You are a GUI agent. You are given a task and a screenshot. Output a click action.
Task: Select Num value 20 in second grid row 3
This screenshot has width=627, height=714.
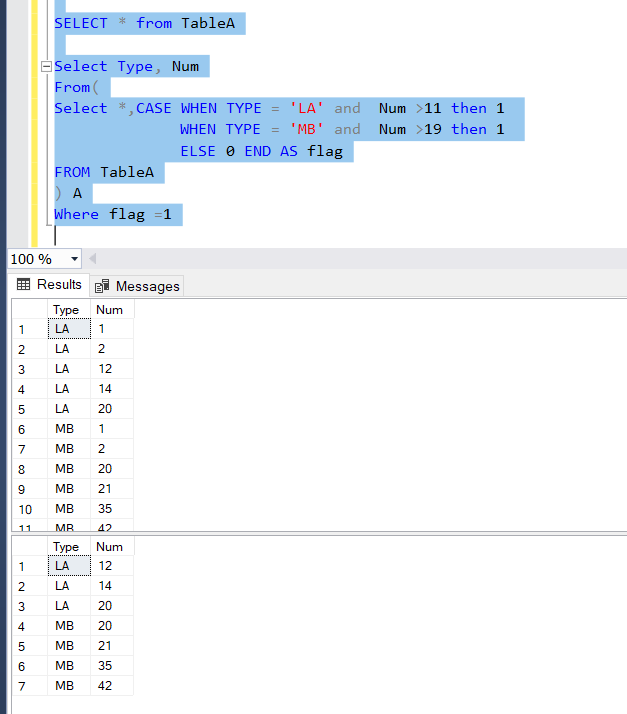112,606
